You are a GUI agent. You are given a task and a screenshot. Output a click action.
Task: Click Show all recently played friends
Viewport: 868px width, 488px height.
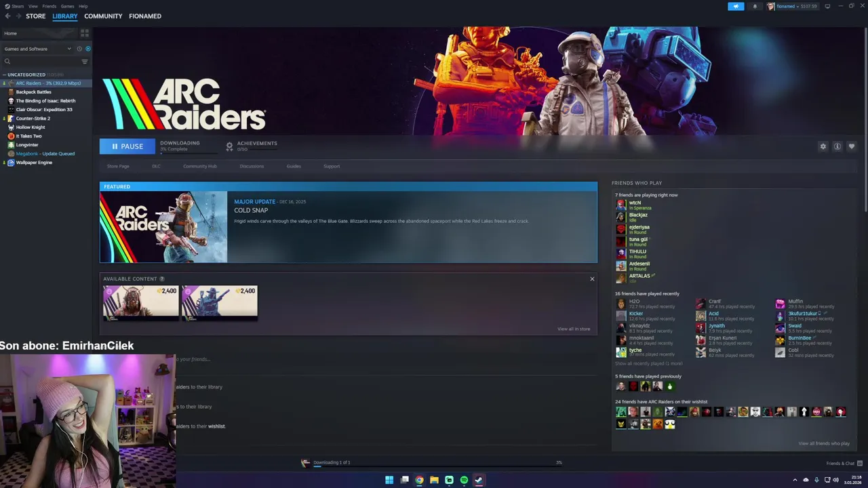tap(649, 363)
